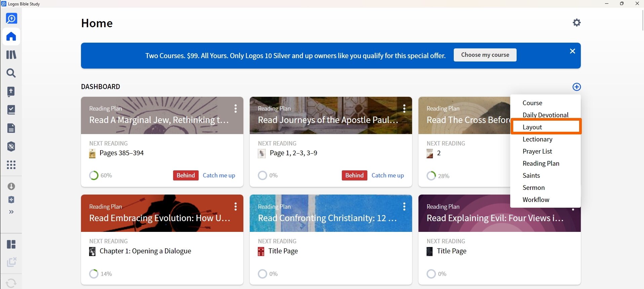Expand sidebar with double chevron
The image size is (644, 289).
click(11, 212)
